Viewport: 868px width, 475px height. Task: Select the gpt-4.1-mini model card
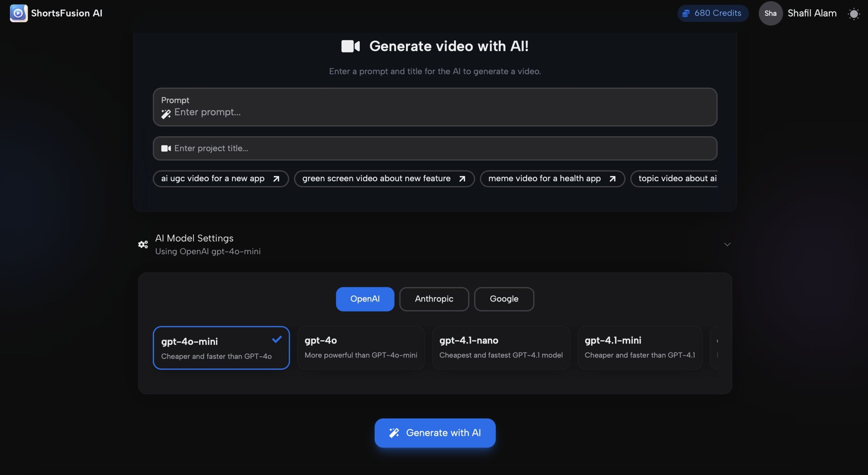coord(639,348)
